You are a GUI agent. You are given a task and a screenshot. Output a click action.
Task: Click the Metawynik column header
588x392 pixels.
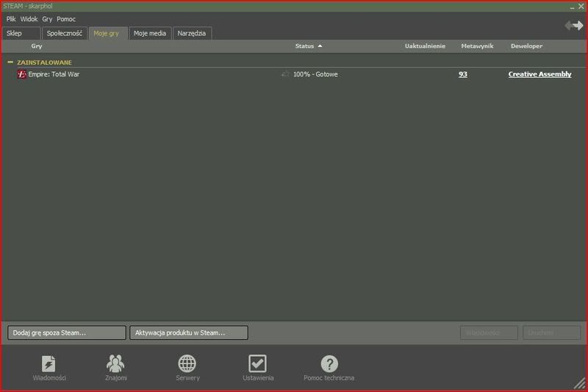477,46
